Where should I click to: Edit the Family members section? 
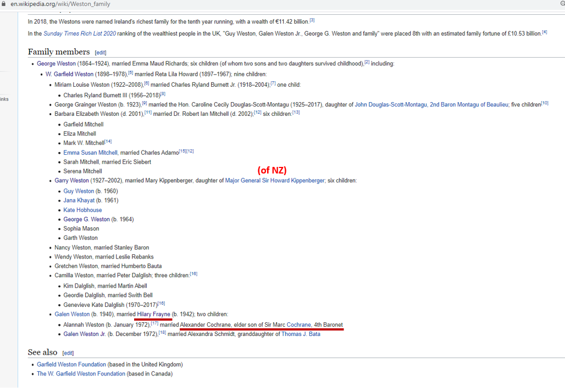[101, 53]
